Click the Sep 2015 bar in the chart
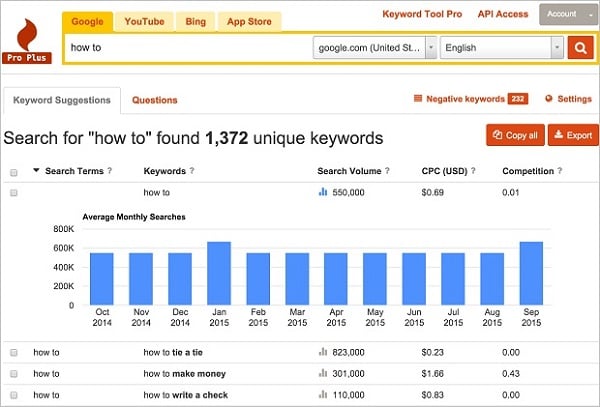The width and height of the screenshot is (600, 407). (531, 273)
